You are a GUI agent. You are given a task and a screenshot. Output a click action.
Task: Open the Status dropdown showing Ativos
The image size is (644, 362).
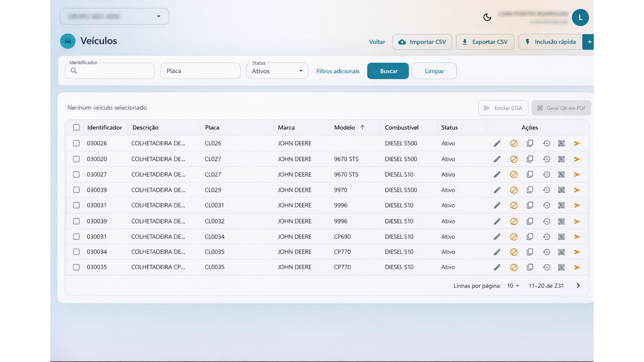pyautogui.click(x=277, y=71)
